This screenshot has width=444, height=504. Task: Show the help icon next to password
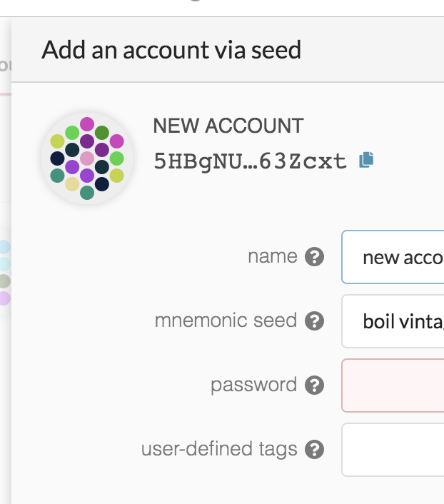click(x=314, y=385)
